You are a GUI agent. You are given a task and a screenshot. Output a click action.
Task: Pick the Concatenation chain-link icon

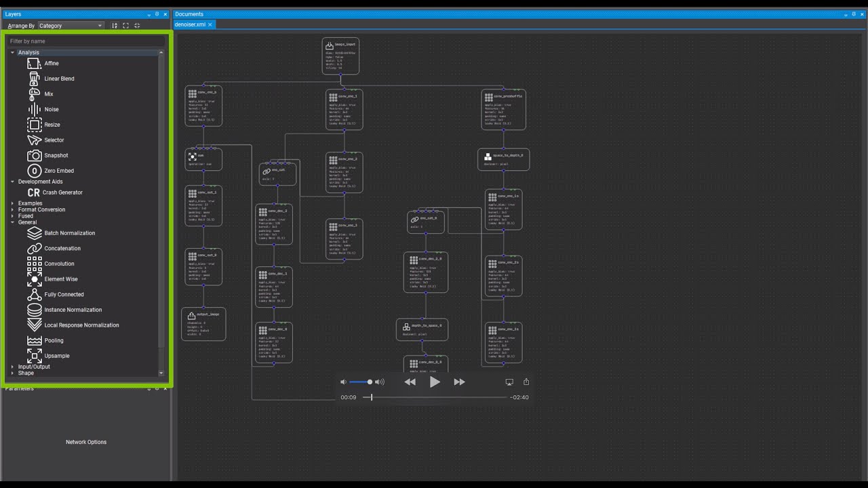tap(34, 249)
